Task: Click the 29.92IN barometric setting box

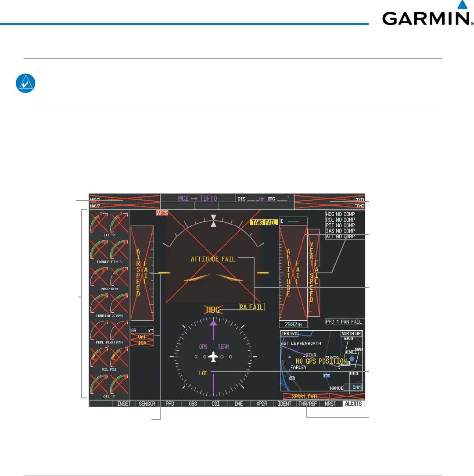Action: click(x=293, y=324)
